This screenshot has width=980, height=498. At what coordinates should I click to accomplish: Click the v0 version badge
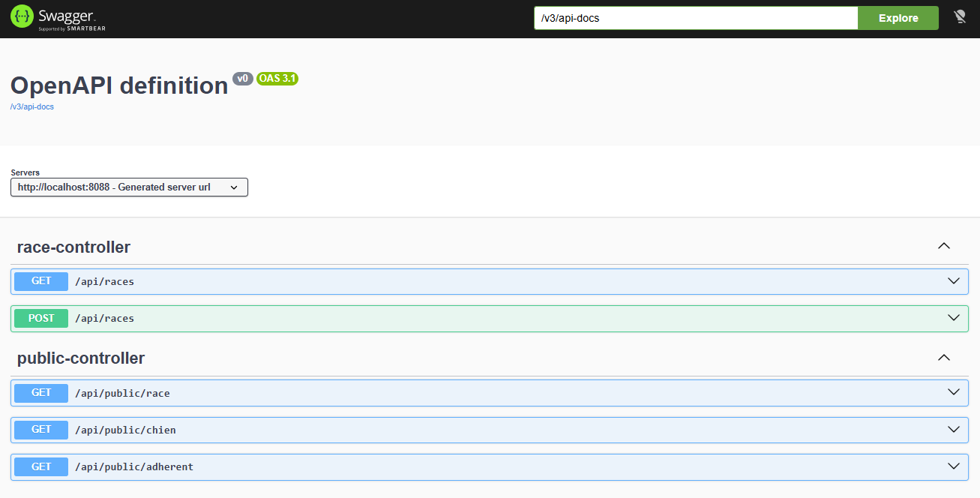243,79
